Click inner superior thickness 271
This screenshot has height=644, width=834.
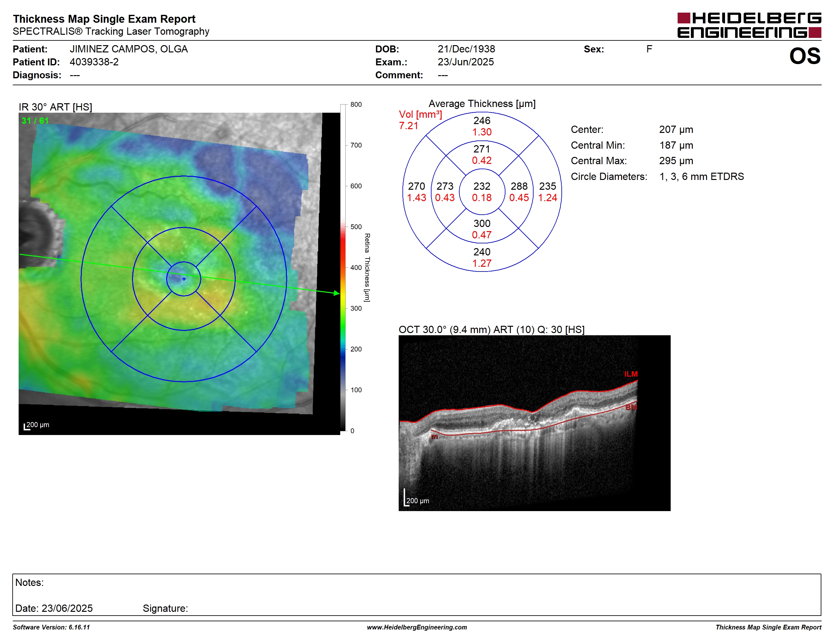pyautogui.click(x=482, y=149)
